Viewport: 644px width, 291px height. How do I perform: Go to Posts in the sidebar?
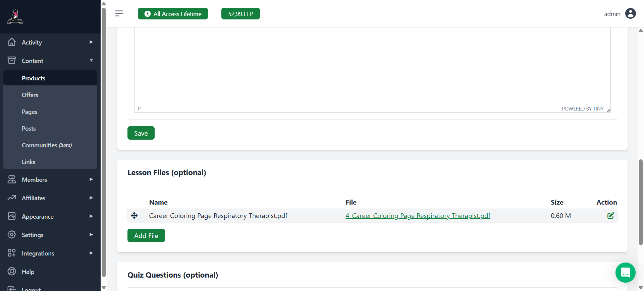click(x=29, y=129)
